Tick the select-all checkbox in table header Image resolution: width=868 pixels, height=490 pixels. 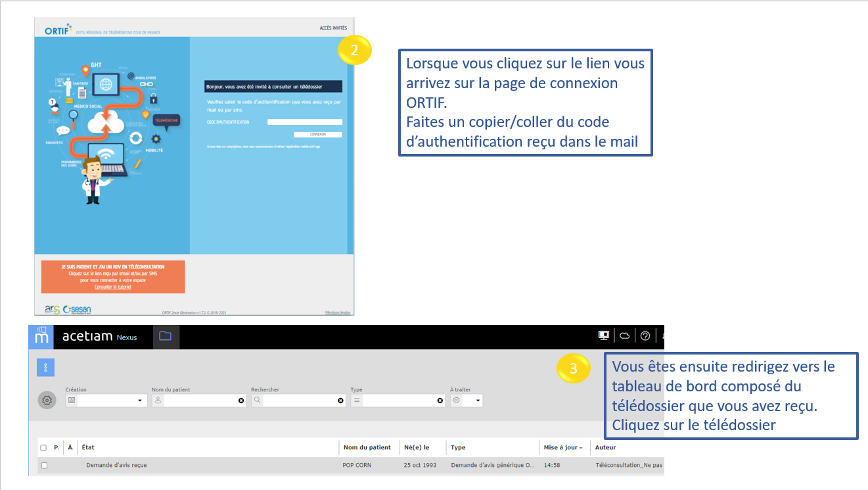44,448
